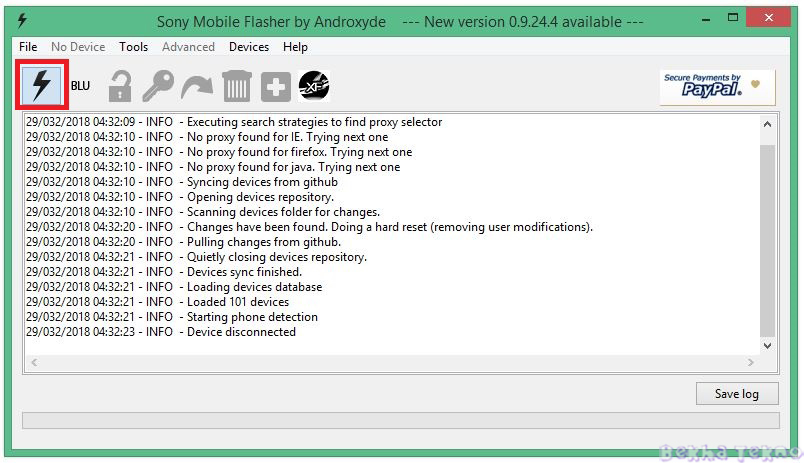Click the log scroll up arrow
Screen dimensions: 804x463
coord(767,124)
